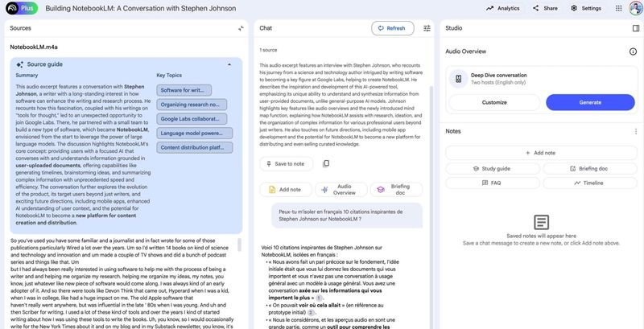Click the 'Key Topics' heading
This screenshot has width=644, height=329.
pyautogui.click(x=169, y=76)
